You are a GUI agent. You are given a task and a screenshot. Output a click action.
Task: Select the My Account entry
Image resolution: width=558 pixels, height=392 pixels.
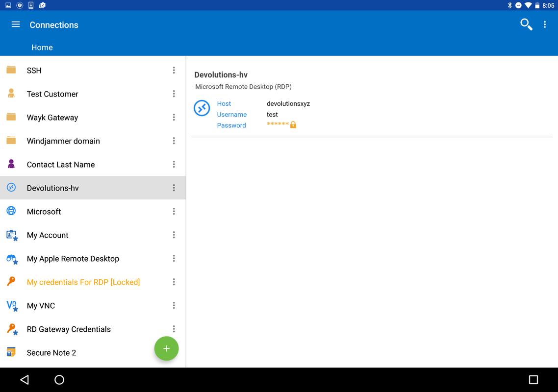pyautogui.click(x=93, y=235)
